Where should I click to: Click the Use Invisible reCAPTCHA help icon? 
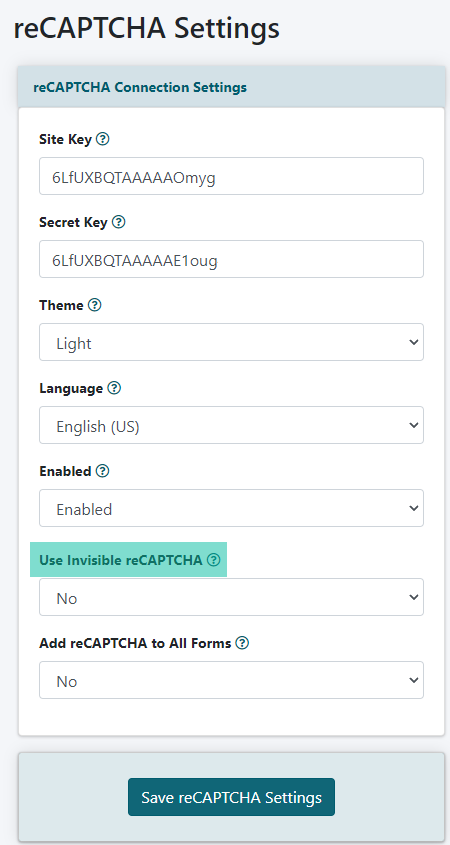(x=214, y=560)
